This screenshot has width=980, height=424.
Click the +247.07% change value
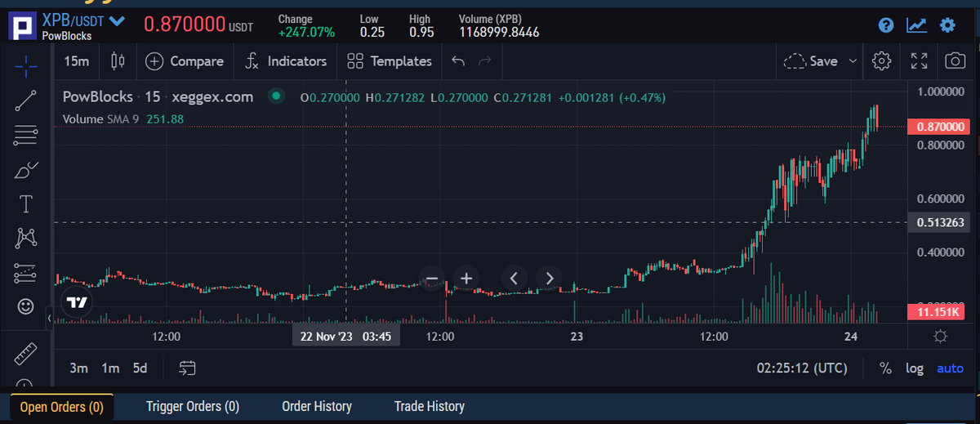click(306, 33)
